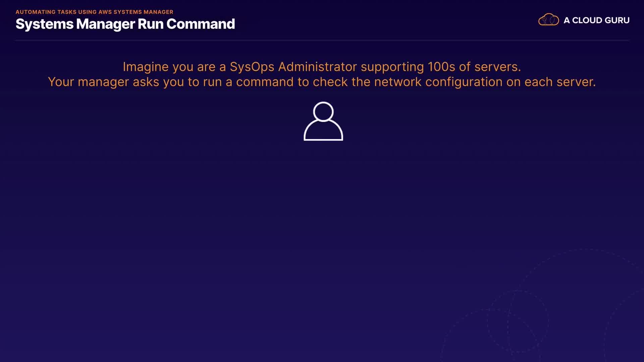Viewport: 644px width, 362px height.
Task: Click the horizontal divider line below the header
Action: click(x=322, y=41)
